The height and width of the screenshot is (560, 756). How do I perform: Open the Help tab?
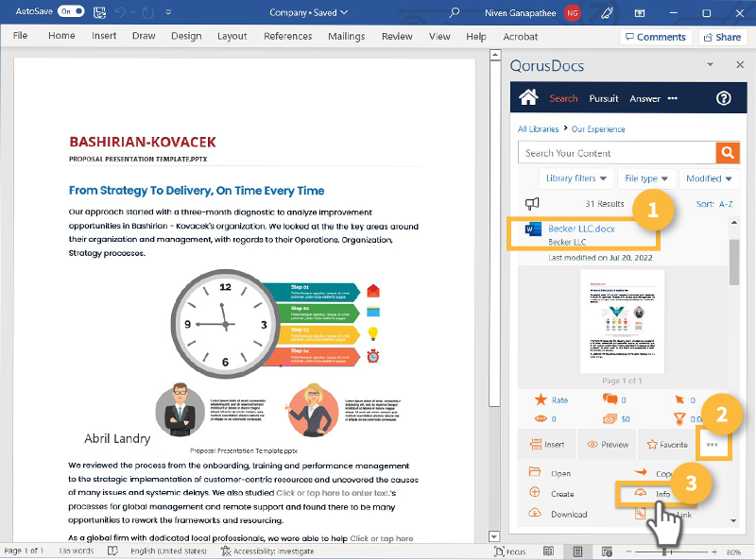pos(476,37)
